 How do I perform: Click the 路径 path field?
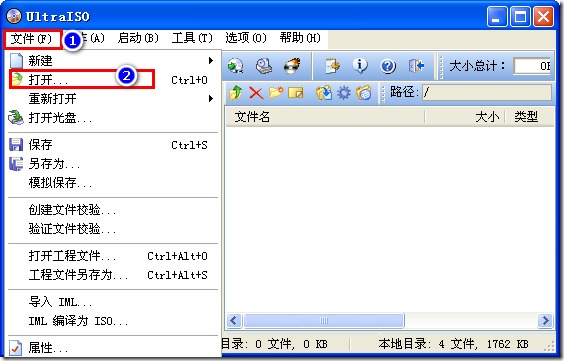486,92
